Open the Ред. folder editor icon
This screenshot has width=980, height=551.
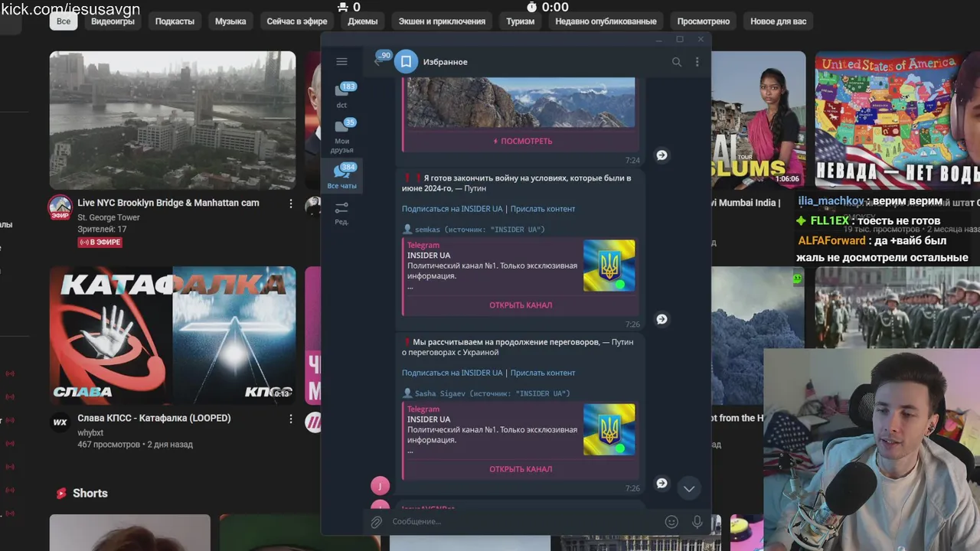pos(342,214)
